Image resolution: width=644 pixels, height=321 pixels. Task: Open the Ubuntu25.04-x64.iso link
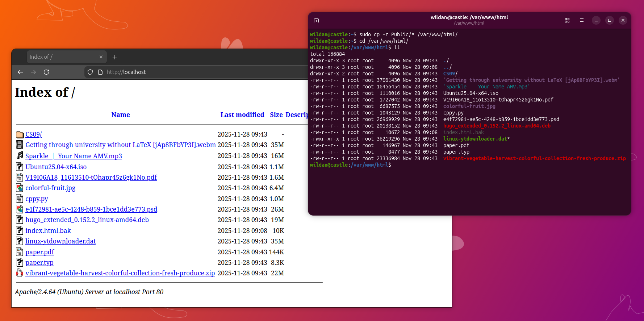(56, 167)
